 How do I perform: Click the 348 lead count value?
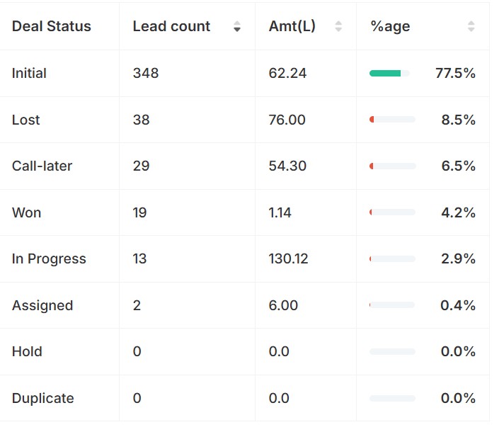tap(145, 74)
